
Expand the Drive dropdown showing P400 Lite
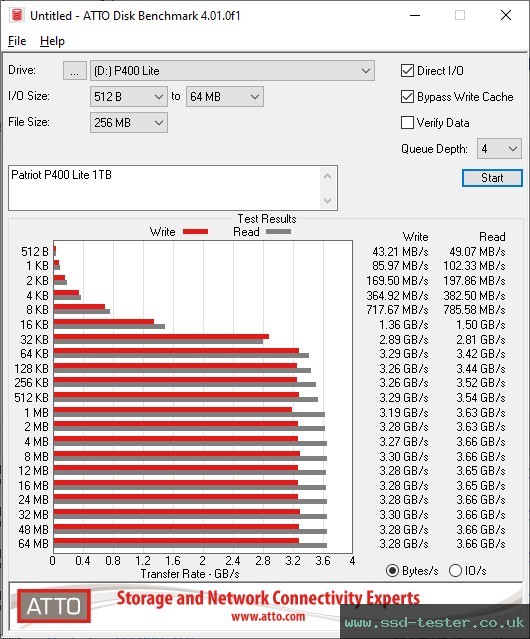[232, 71]
